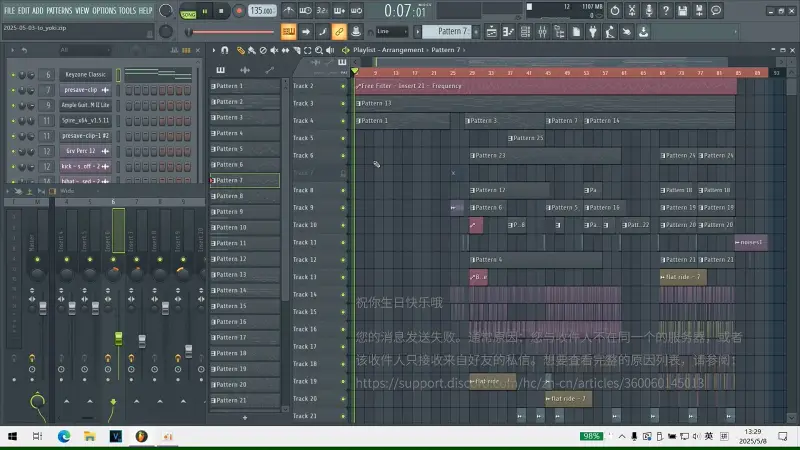Open the PATTERNS menu

coord(59,10)
